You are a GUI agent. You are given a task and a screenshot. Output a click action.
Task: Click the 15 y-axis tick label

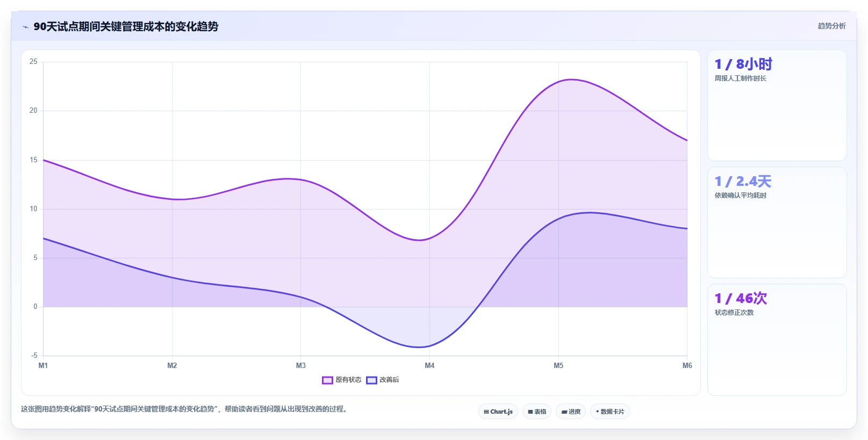pyautogui.click(x=33, y=160)
